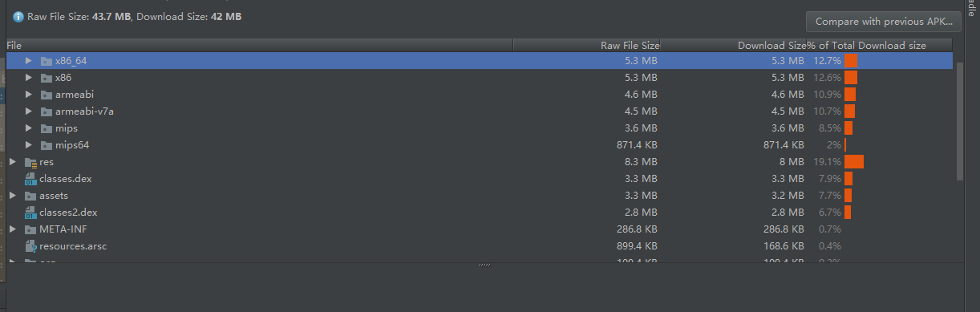Image resolution: width=980 pixels, height=312 pixels.
Task: Expand the META-INF tree arrow
Action: (x=13, y=229)
